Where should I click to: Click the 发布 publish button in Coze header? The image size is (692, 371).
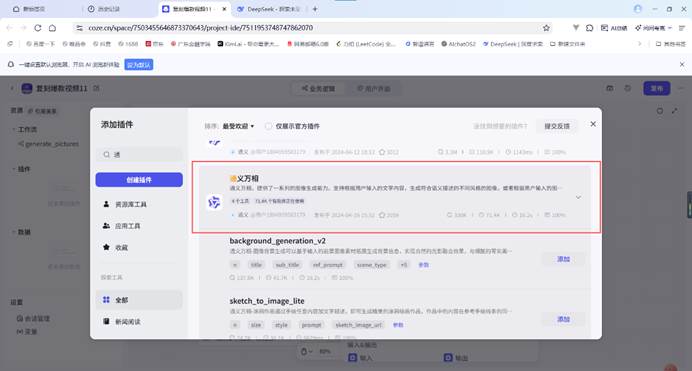[657, 88]
